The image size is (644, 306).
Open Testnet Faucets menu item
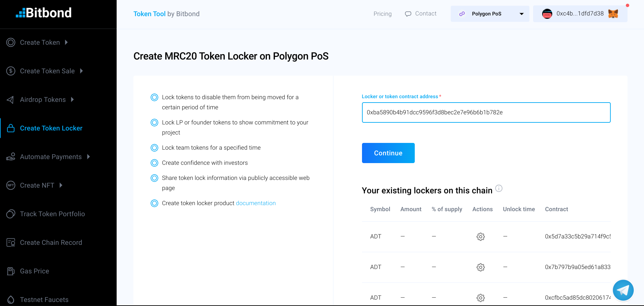tap(44, 300)
